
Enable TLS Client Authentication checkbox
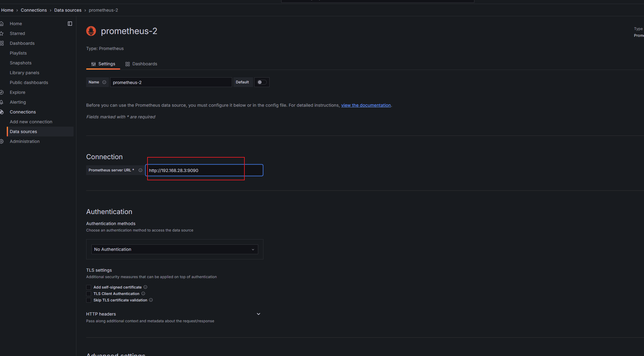(89, 294)
